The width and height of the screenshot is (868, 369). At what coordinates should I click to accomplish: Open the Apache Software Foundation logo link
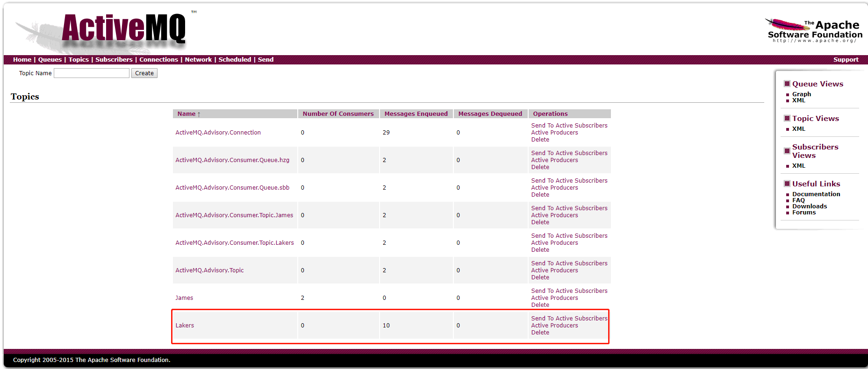[x=814, y=31]
